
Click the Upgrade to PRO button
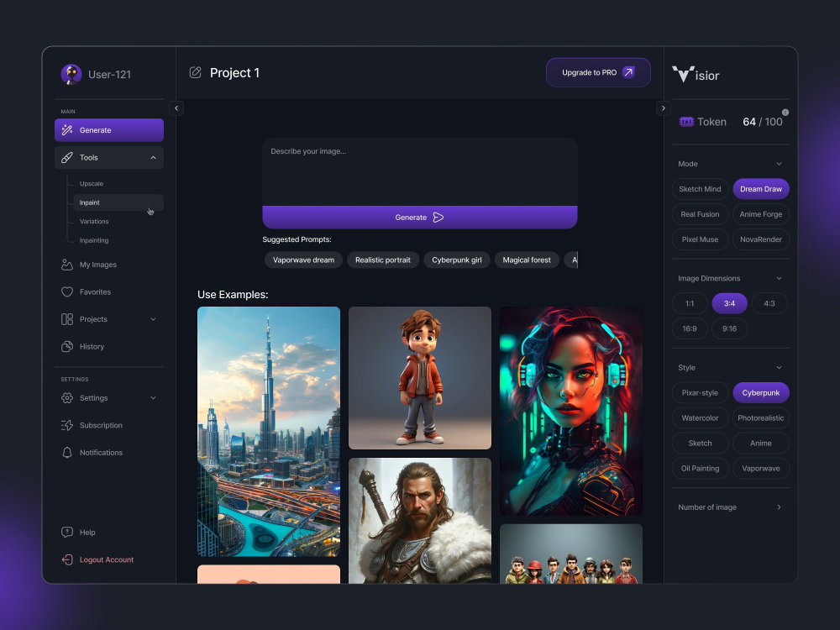[598, 72]
